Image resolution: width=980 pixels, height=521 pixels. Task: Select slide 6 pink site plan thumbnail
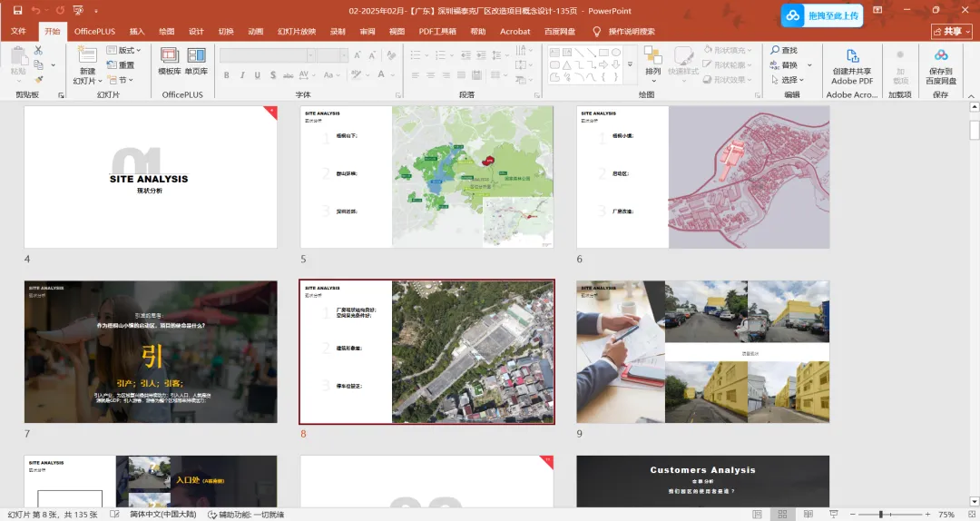tap(703, 176)
